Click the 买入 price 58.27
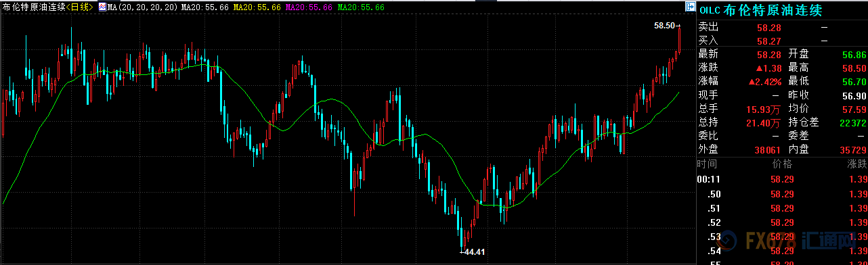Screen dimensions: 868x265 click(769, 41)
